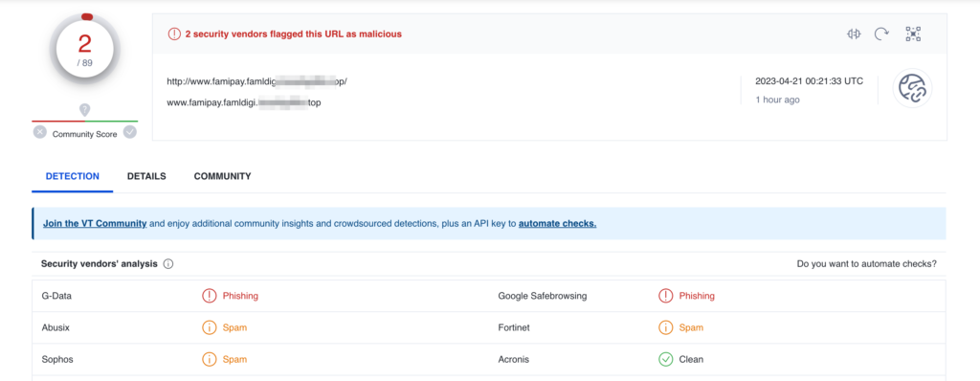
Task: Follow the Join the VT Community link
Action: click(95, 223)
